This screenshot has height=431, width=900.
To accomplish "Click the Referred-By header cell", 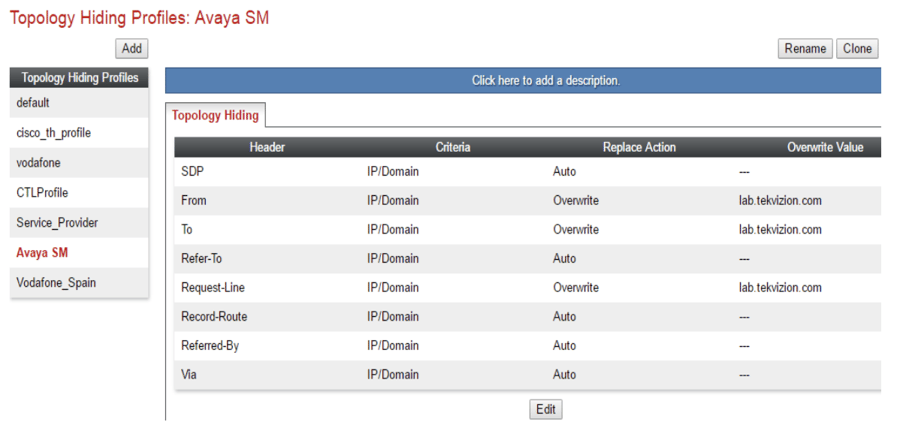I will click(x=210, y=346).
